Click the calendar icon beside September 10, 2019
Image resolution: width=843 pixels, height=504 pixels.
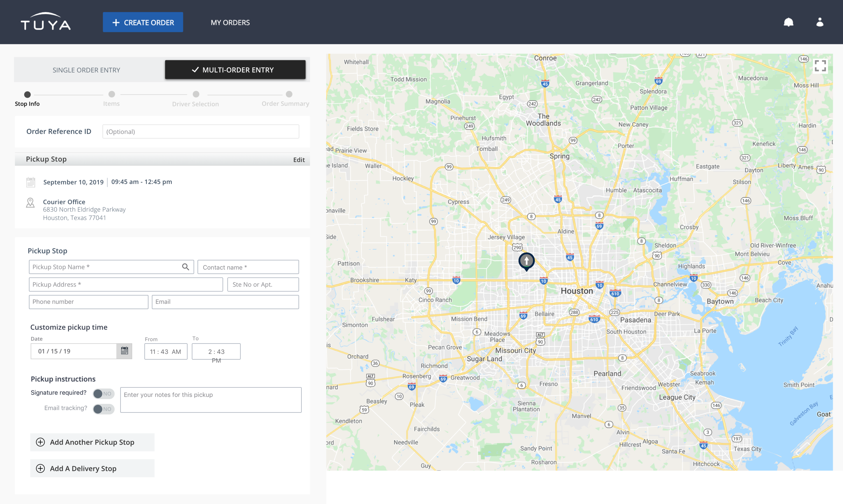pos(31,182)
